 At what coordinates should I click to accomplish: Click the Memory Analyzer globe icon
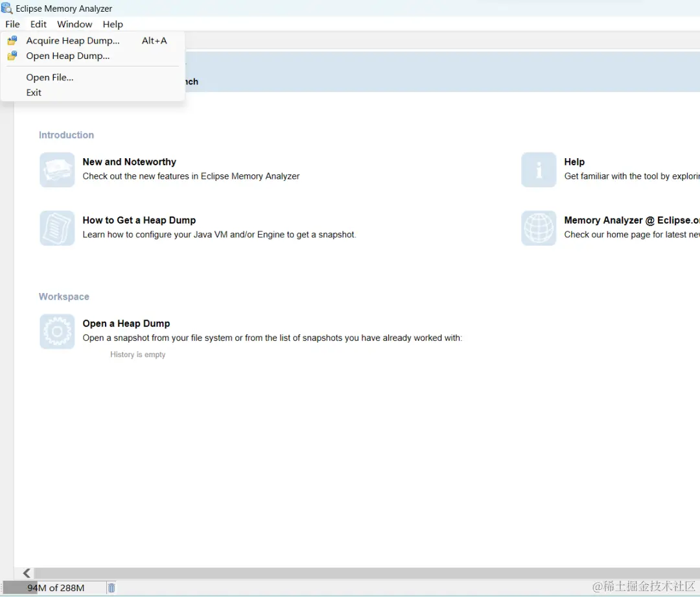click(x=539, y=228)
